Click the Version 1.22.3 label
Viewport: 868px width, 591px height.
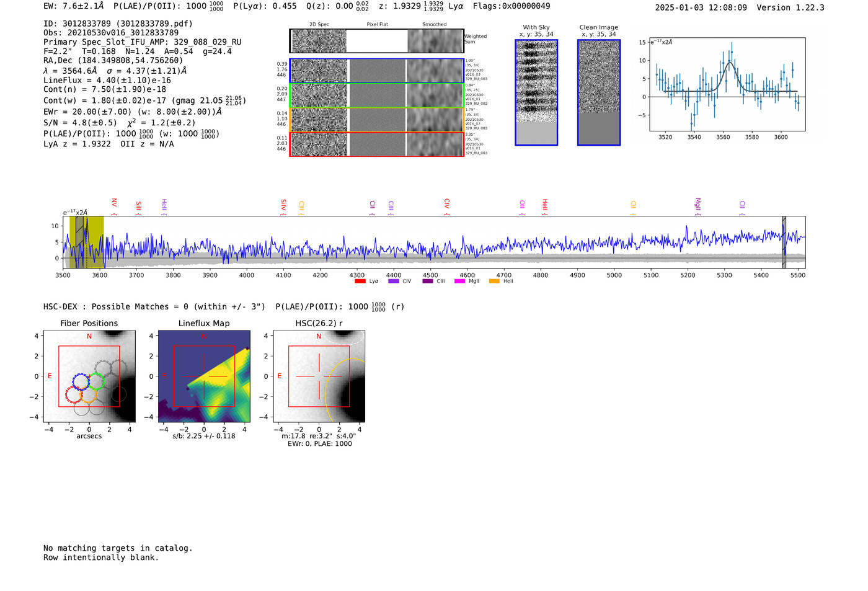coord(790,7)
